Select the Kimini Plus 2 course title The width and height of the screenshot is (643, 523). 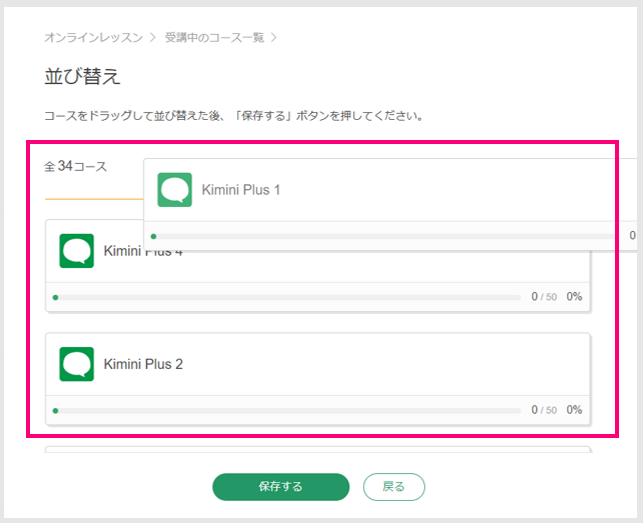143,364
